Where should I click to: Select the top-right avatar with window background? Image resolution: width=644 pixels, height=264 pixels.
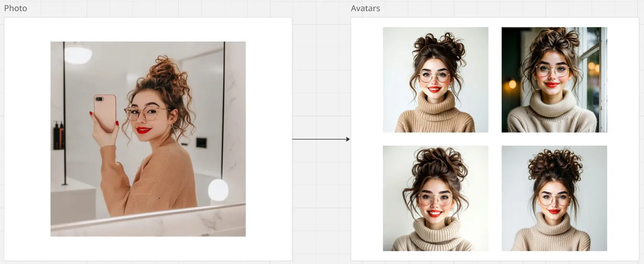pyautogui.click(x=554, y=80)
